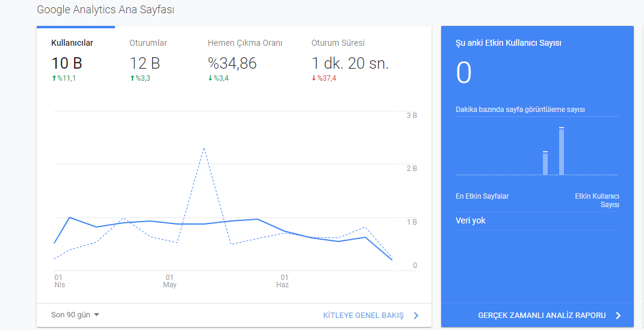Click the green %11,1 change indicator
This screenshot has width=644, height=330.
pos(64,78)
